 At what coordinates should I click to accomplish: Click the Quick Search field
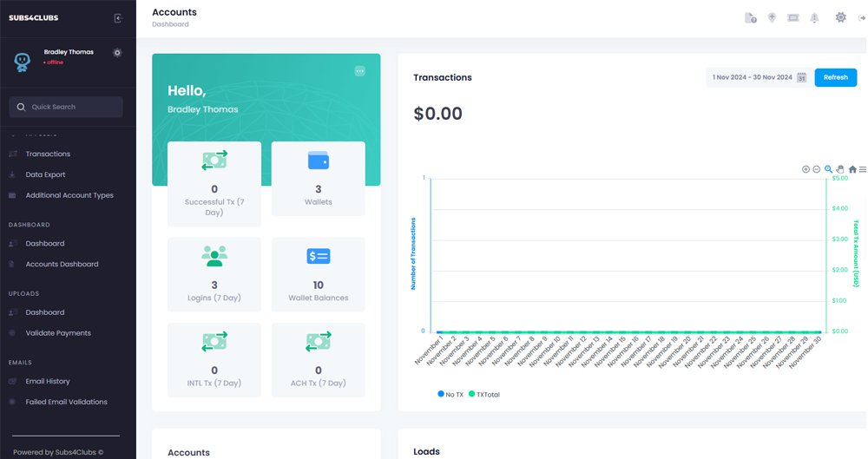[x=67, y=107]
